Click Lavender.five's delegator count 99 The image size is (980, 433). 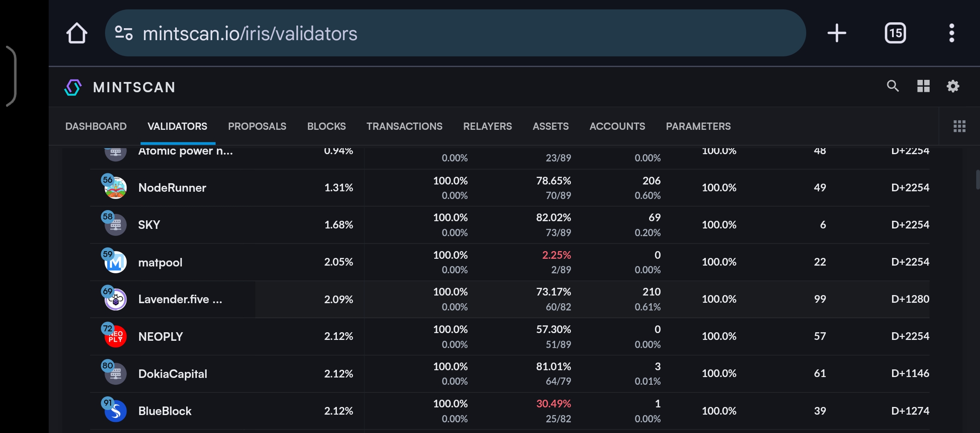pyautogui.click(x=820, y=299)
